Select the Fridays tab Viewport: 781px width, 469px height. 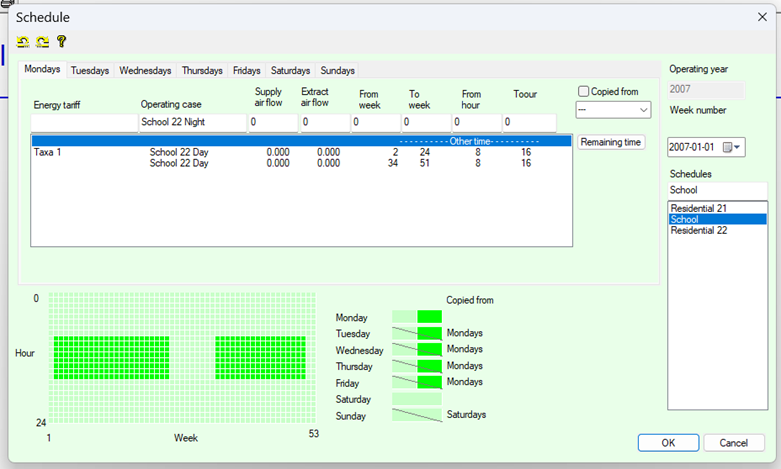tap(246, 71)
